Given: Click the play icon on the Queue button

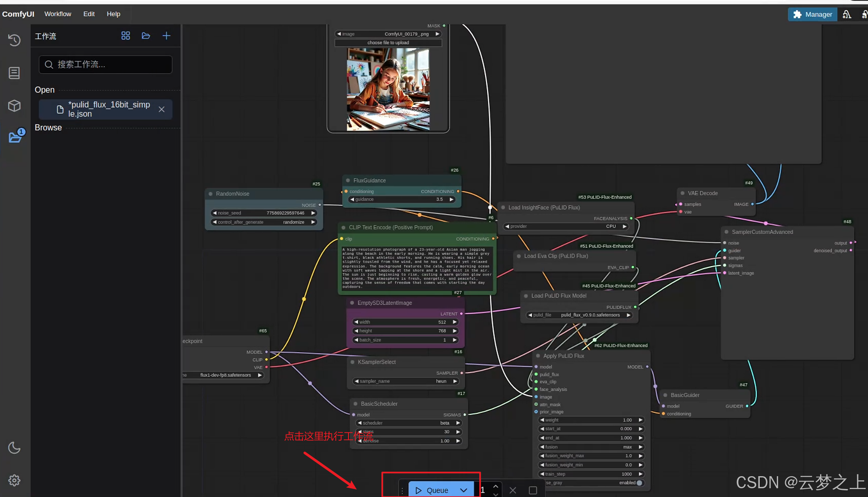Looking at the screenshot, I should click(x=419, y=490).
